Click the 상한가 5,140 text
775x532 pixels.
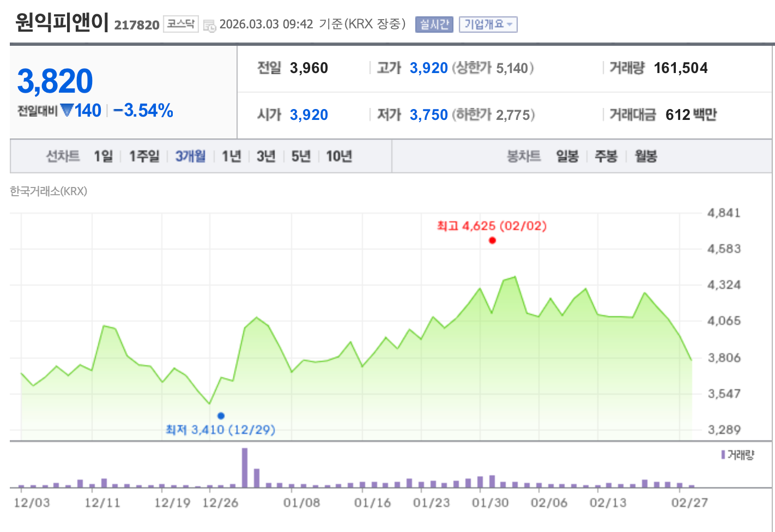coord(493,68)
